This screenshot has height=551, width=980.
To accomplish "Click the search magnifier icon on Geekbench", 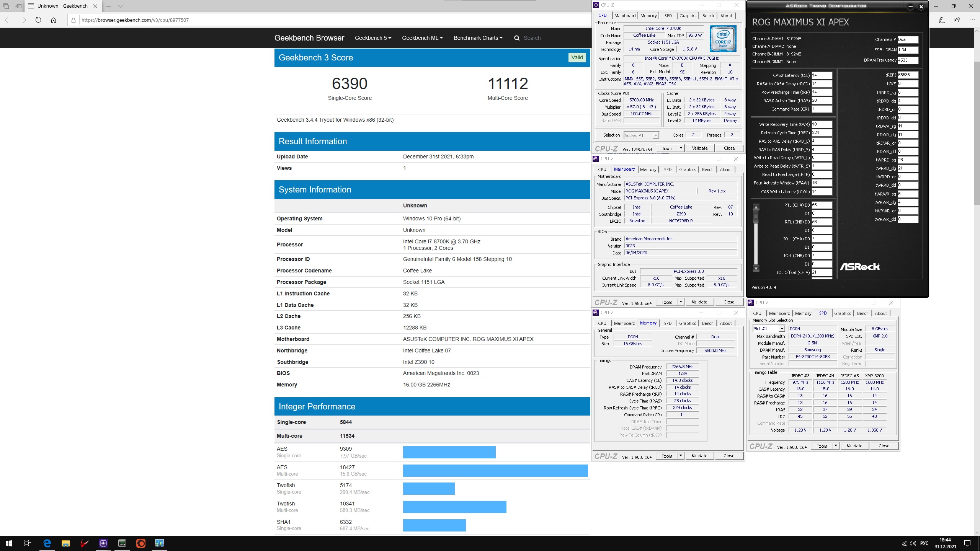I will (517, 38).
